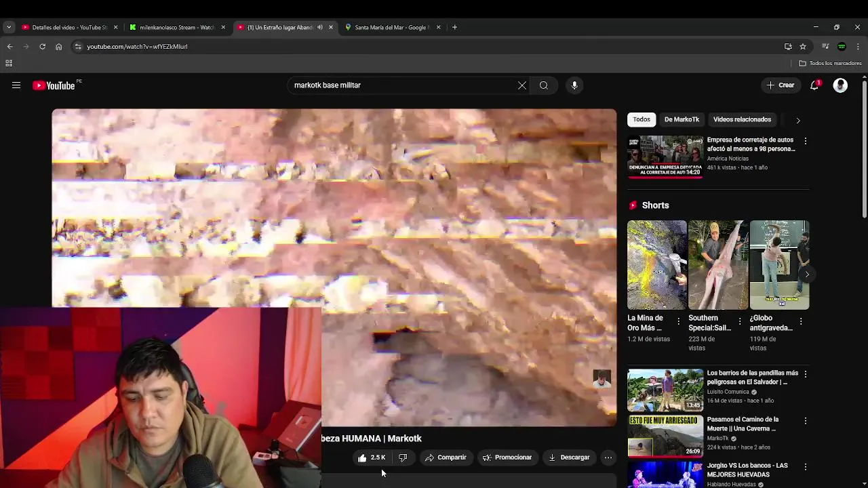Bookmark this page with the star icon
The image size is (868, 488).
coord(803,47)
